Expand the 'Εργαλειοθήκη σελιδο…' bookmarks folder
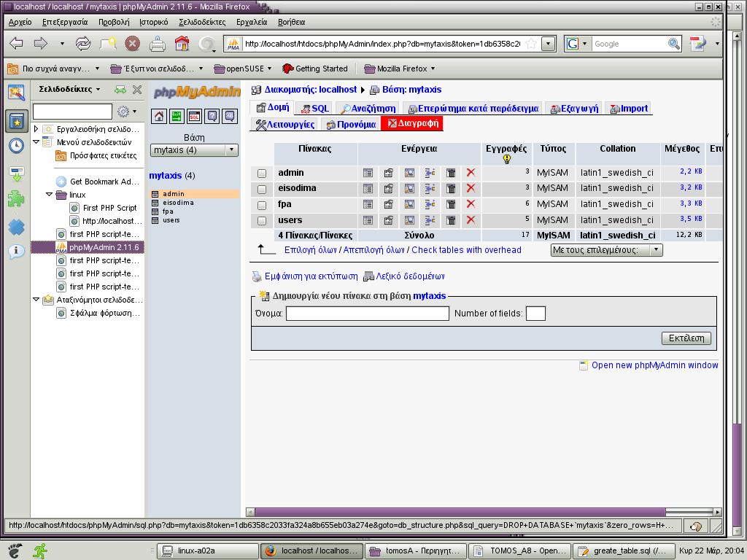This screenshot has height=560, width=747. point(36,129)
